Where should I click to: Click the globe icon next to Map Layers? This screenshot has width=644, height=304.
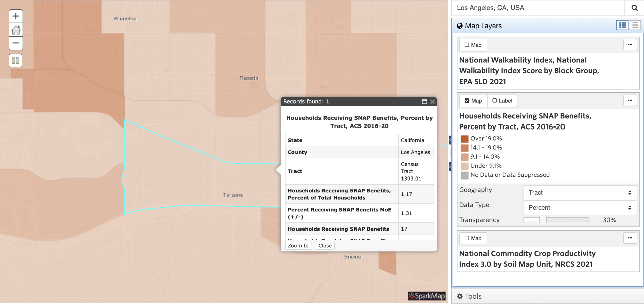pos(460,26)
